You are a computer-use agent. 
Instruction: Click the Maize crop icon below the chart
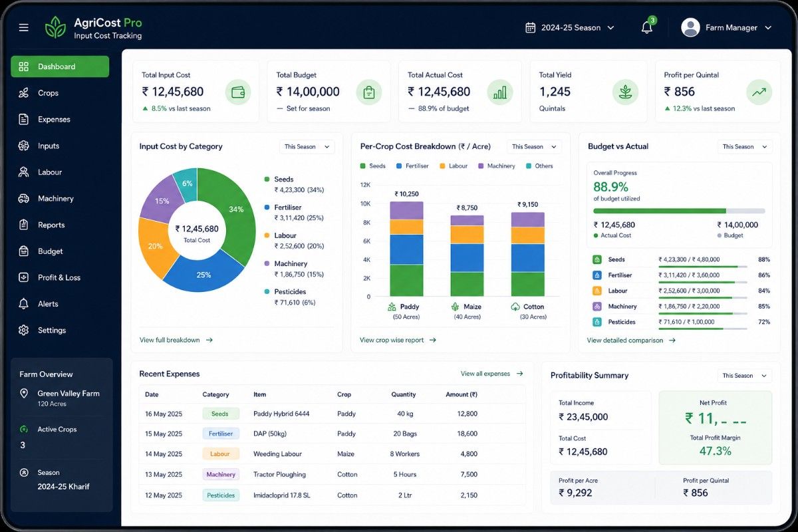[x=455, y=307]
